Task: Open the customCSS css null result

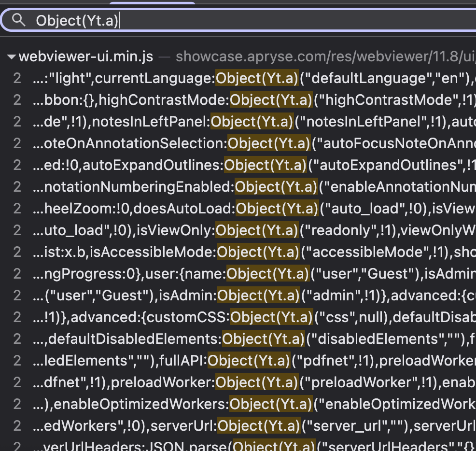Action: tap(241, 317)
